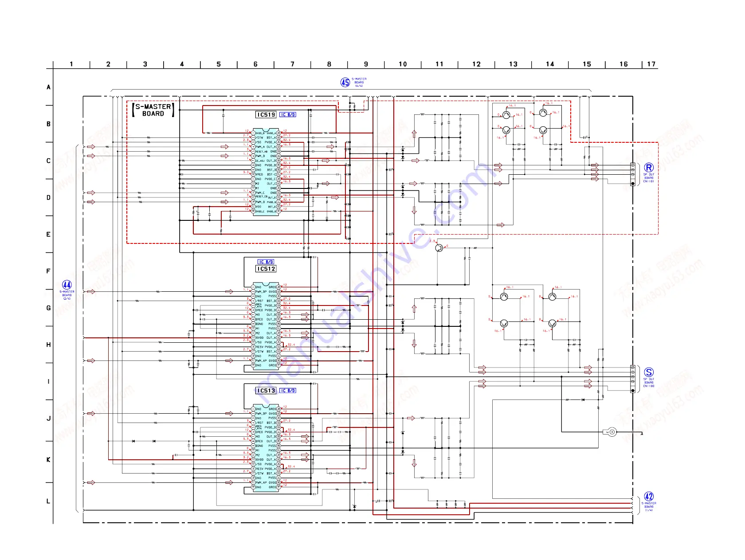Click the circled 42 S-MASTER board reference marker
Image resolution: width=745 pixels, height=560 pixels.
[x=649, y=497]
